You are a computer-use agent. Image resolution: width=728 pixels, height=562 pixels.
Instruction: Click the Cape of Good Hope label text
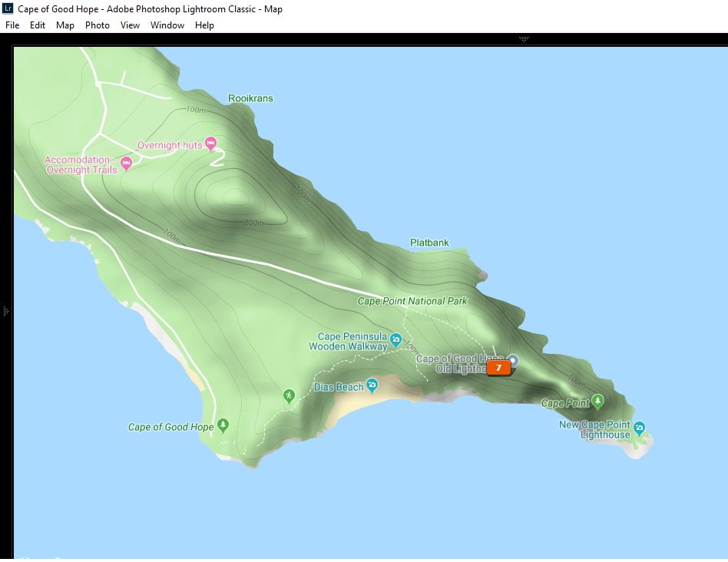click(170, 427)
